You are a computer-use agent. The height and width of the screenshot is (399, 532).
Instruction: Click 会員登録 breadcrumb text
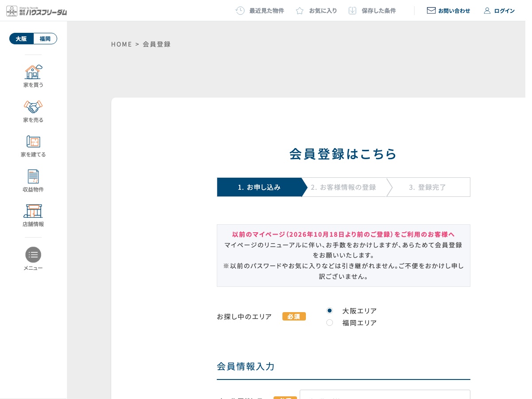(x=156, y=44)
